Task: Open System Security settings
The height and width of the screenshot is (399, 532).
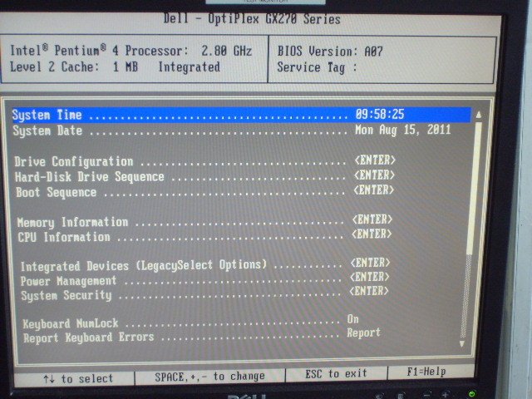Action: [x=65, y=295]
